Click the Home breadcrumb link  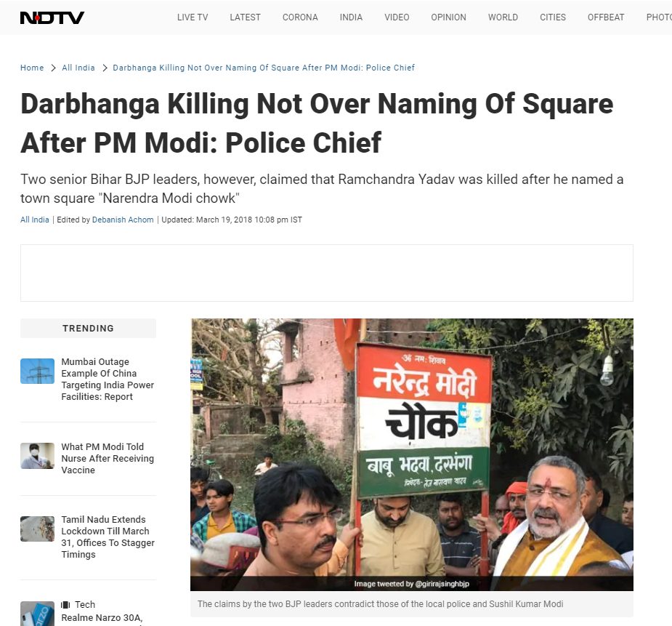[32, 68]
